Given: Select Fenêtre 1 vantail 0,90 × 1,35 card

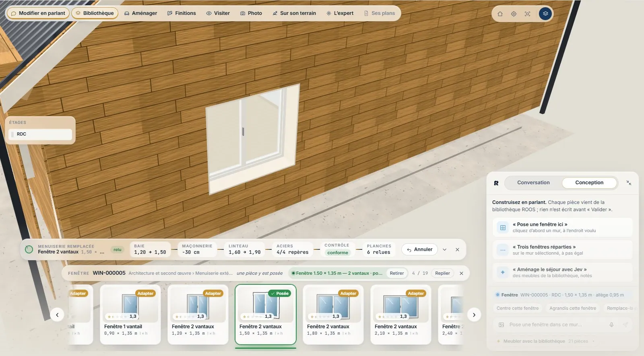Looking at the screenshot, I should 130,315.
